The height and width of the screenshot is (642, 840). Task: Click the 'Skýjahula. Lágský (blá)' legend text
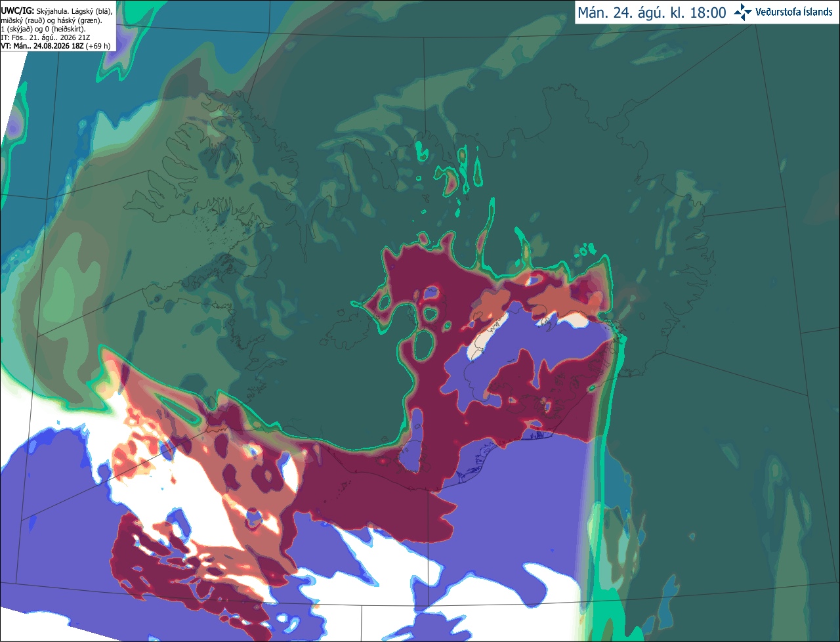[x=75, y=11]
